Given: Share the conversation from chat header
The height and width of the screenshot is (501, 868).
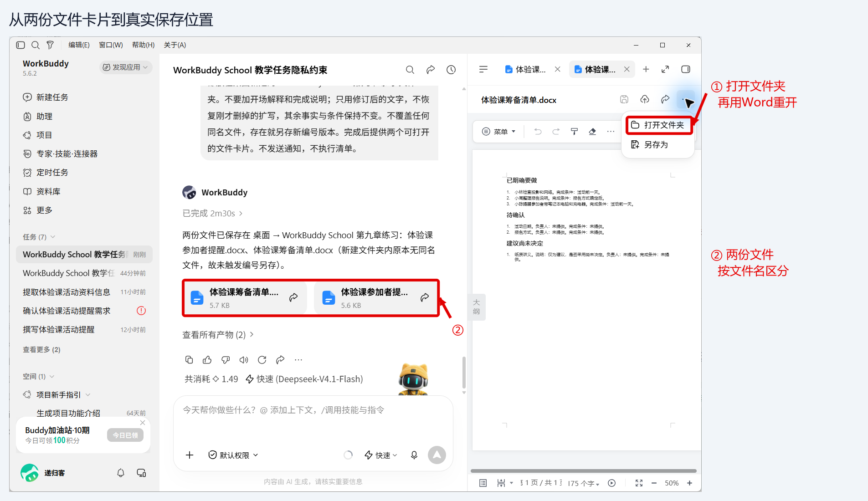Looking at the screenshot, I should (x=431, y=70).
